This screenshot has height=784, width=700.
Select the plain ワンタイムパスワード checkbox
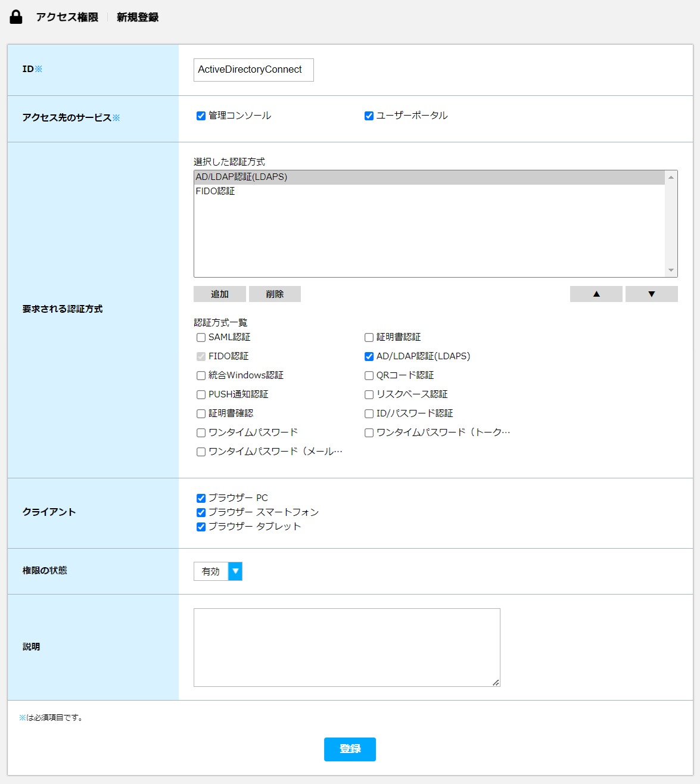pyautogui.click(x=201, y=433)
